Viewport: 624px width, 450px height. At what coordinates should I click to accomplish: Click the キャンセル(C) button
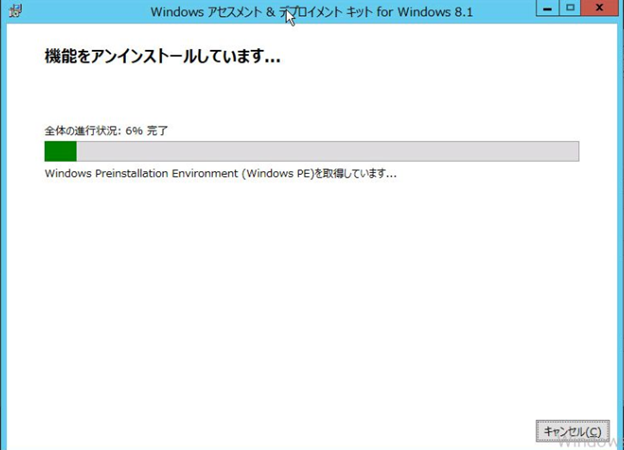pyautogui.click(x=572, y=431)
